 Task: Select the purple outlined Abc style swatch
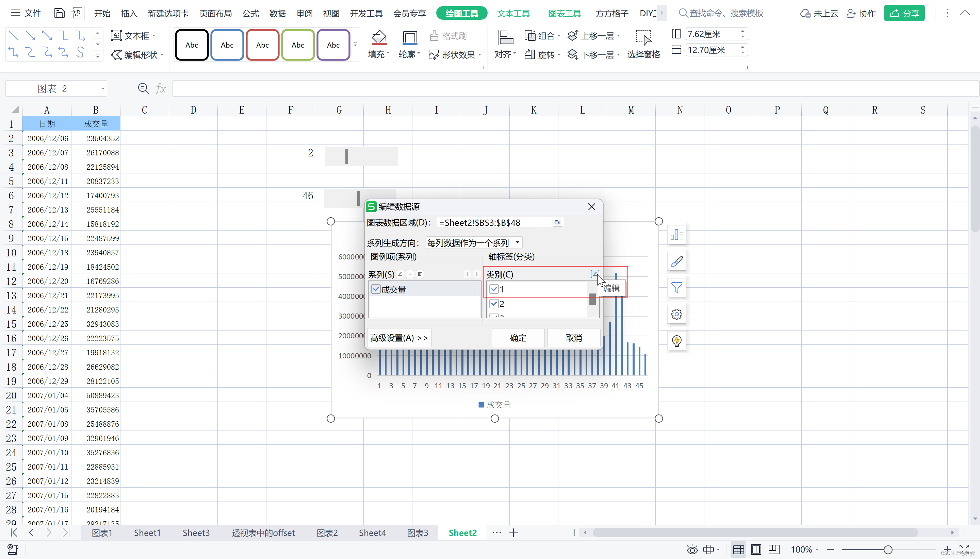coord(333,45)
